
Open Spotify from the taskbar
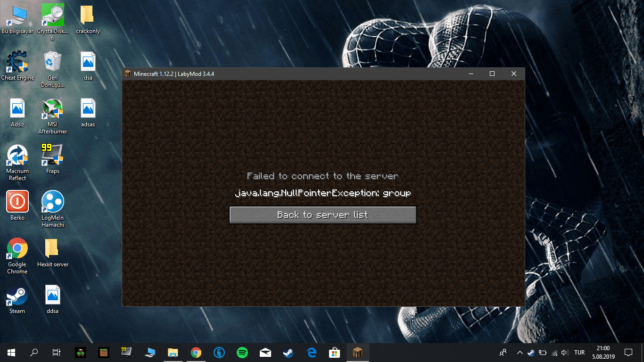coord(242,353)
